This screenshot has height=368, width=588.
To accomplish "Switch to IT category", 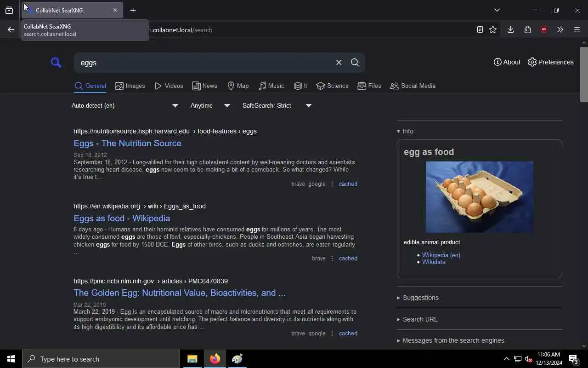I will click(x=300, y=86).
